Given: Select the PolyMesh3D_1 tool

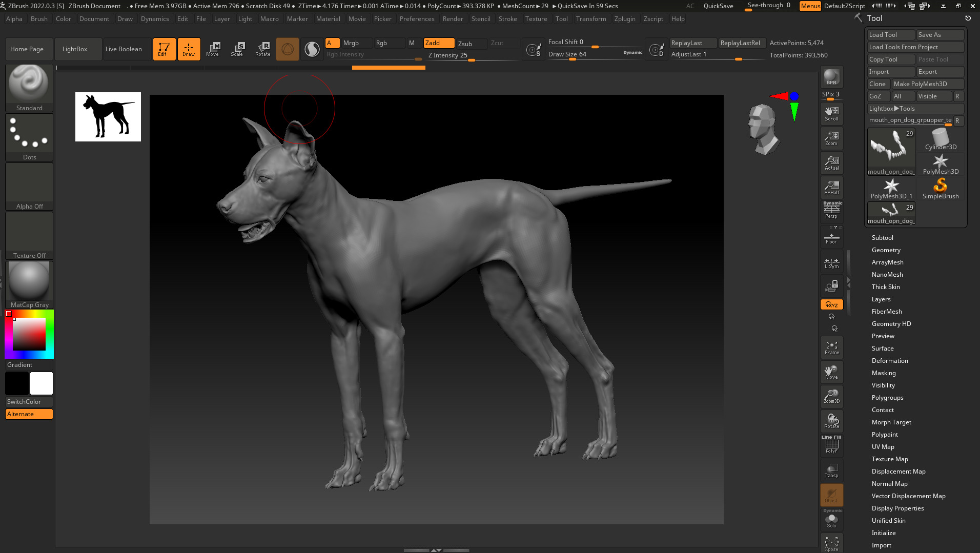Looking at the screenshot, I should tap(891, 188).
